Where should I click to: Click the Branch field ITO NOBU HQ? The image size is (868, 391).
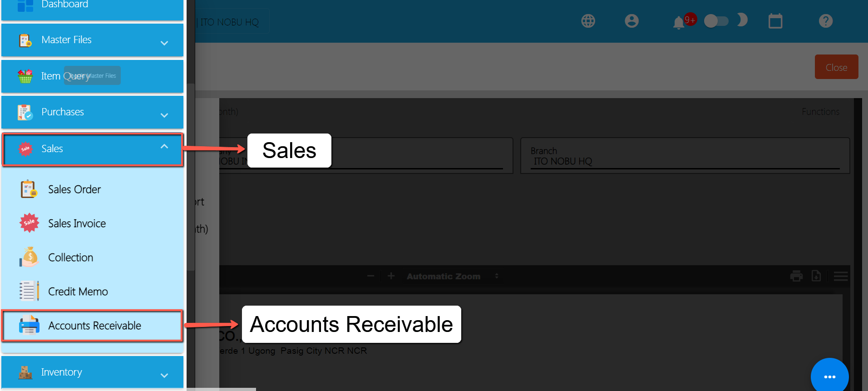[x=685, y=156]
